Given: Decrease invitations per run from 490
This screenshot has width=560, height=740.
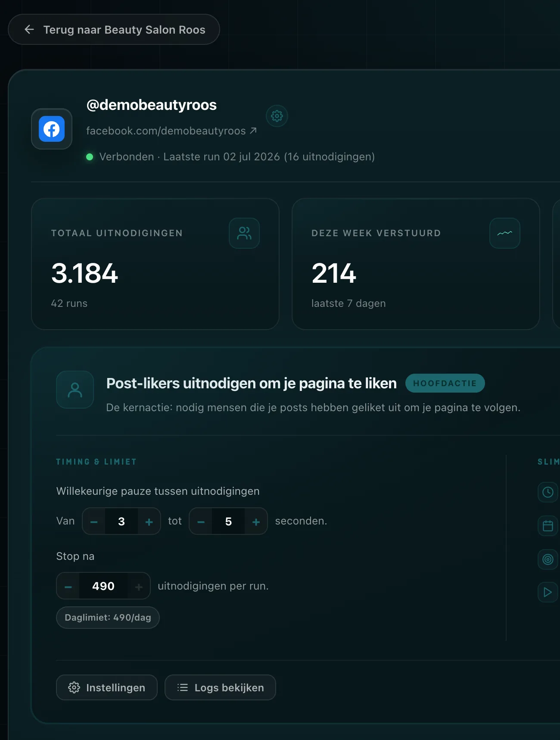Looking at the screenshot, I should (68, 586).
